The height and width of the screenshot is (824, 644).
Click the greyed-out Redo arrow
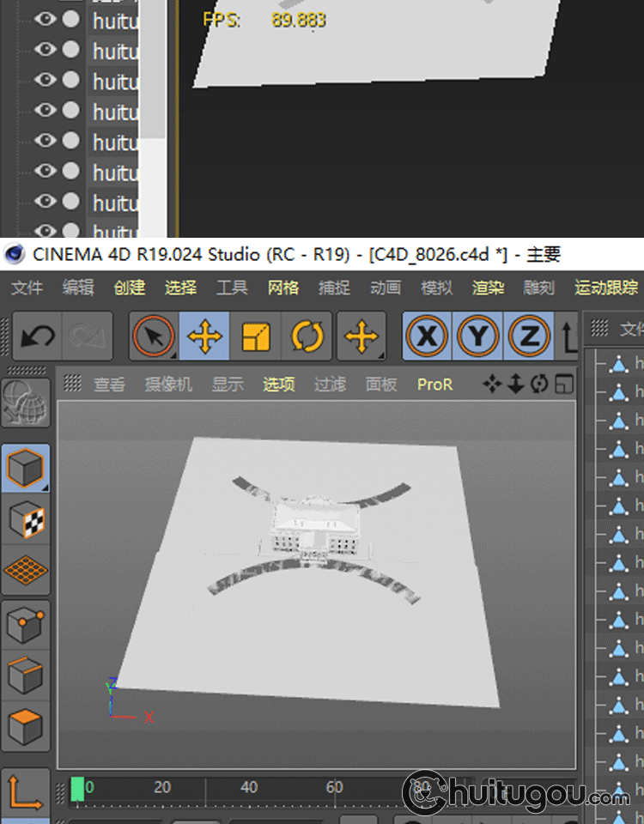click(87, 336)
